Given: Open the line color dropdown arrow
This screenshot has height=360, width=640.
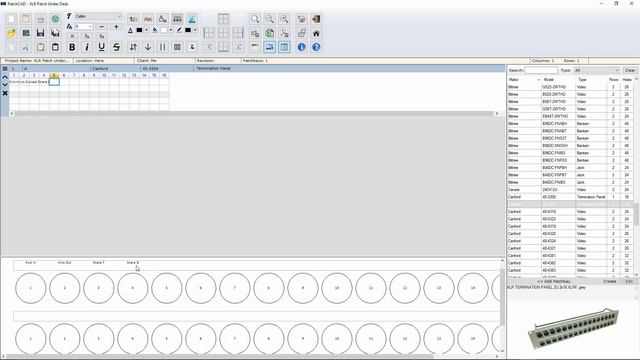Looking at the screenshot, I should 195,30.
